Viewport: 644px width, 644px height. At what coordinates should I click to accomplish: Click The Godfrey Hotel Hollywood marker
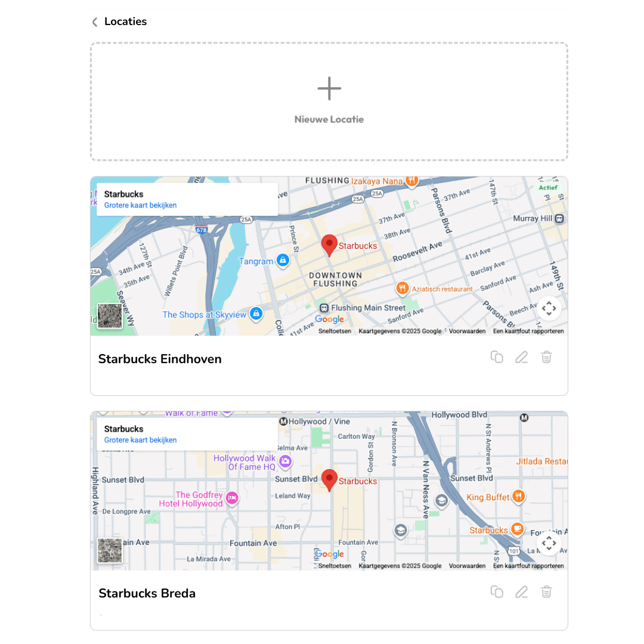tap(232, 498)
